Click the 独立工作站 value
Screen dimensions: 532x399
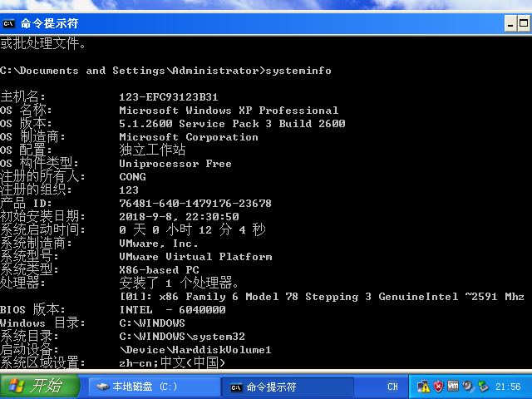(152, 150)
